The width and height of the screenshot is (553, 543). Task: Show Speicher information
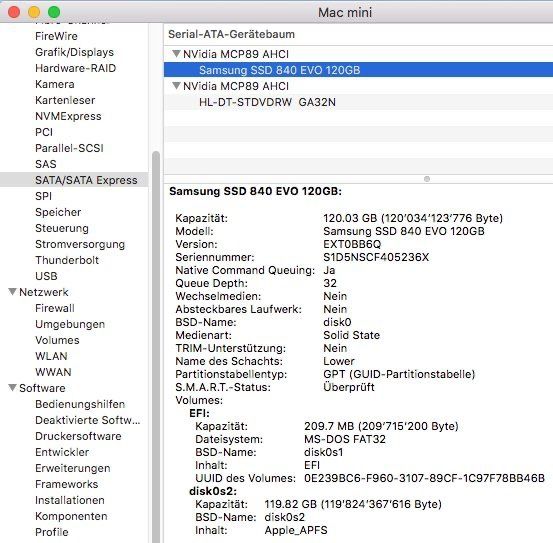pyautogui.click(x=58, y=212)
